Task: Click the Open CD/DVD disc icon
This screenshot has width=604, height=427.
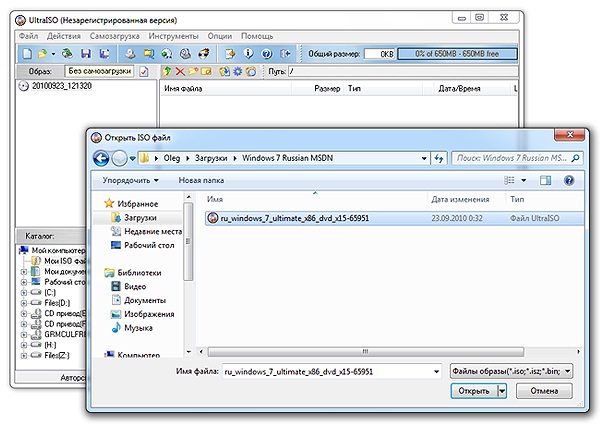Action: (x=67, y=54)
